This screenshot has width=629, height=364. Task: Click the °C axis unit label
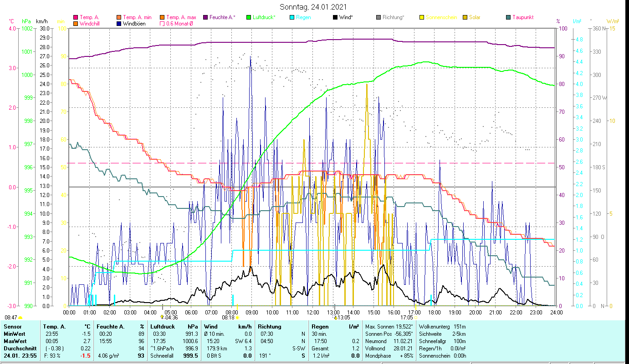(x=12, y=21)
